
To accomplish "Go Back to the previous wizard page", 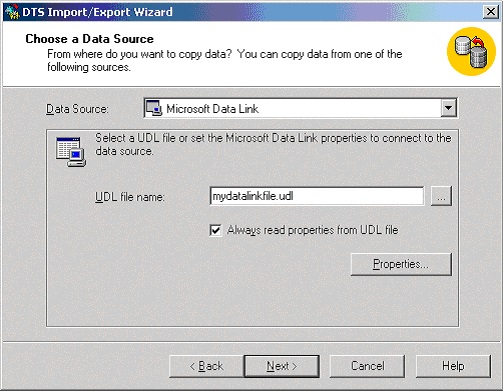I will click(206, 366).
